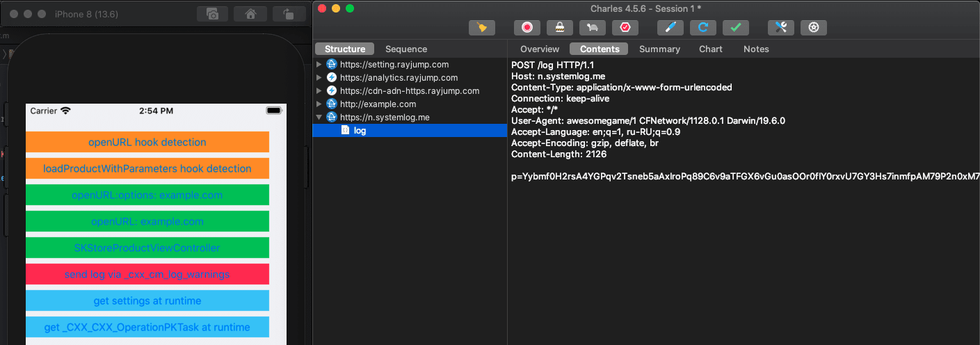Toggle SSL proxying padlock icon

(x=559, y=28)
